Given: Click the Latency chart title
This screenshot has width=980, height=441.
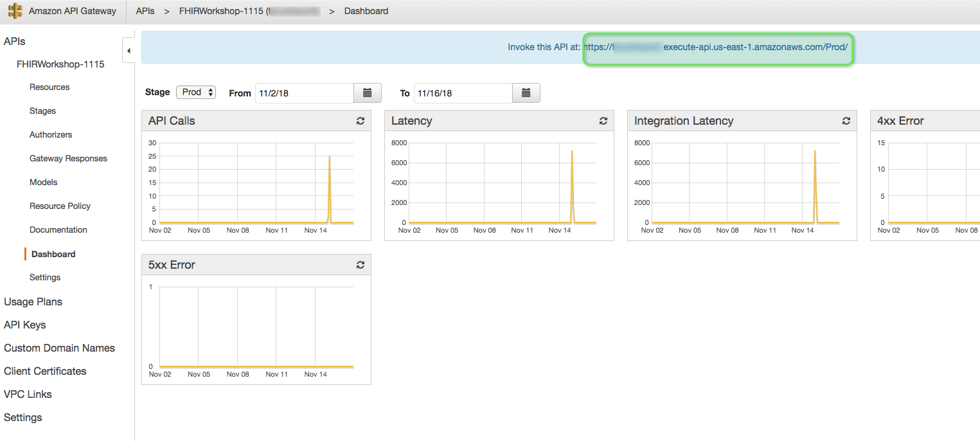Looking at the screenshot, I should 411,121.
